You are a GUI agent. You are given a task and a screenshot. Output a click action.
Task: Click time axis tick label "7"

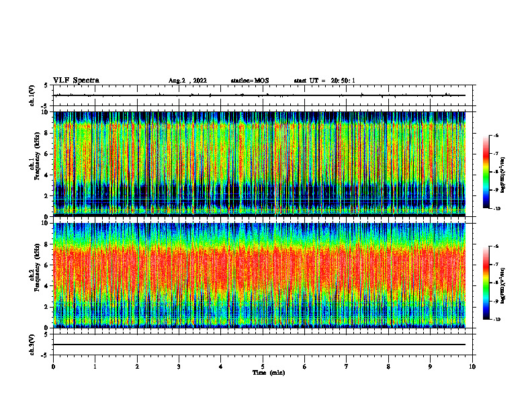tap(347, 367)
